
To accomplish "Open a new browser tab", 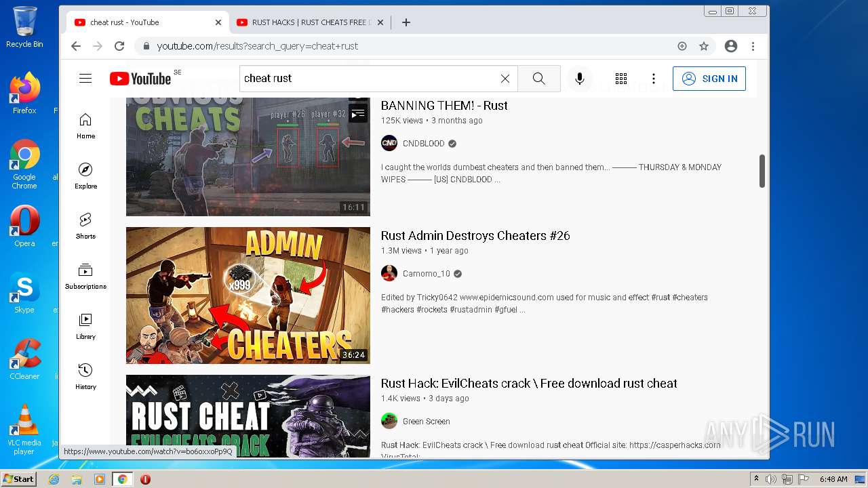I will [406, 22].
